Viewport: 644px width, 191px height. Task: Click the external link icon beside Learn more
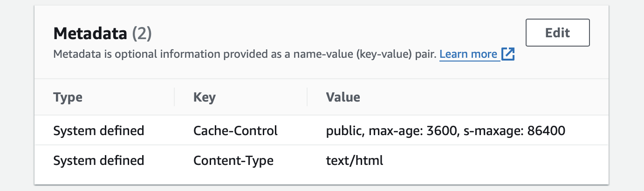click(x=507, y=55)
